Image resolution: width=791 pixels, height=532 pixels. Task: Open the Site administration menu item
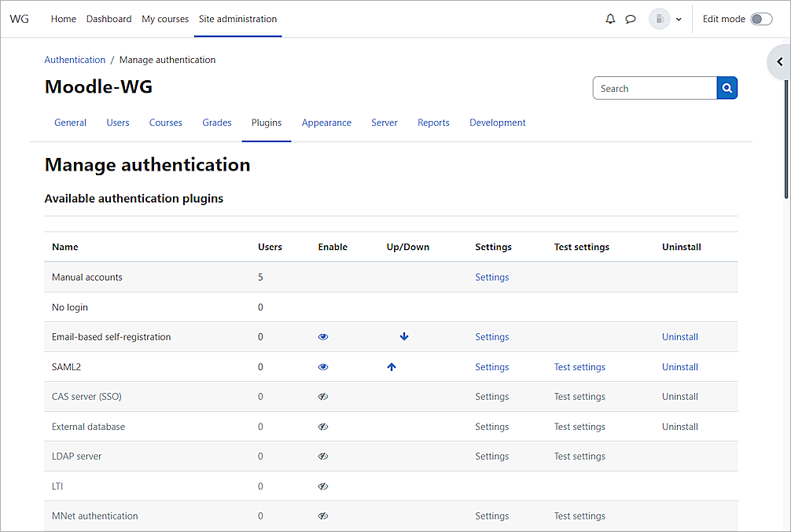click(x=237, y=19)
